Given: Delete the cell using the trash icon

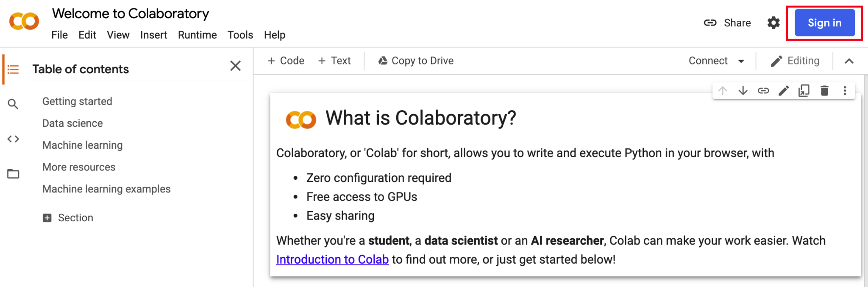Looking at the screenshot, I should [824, 90].
